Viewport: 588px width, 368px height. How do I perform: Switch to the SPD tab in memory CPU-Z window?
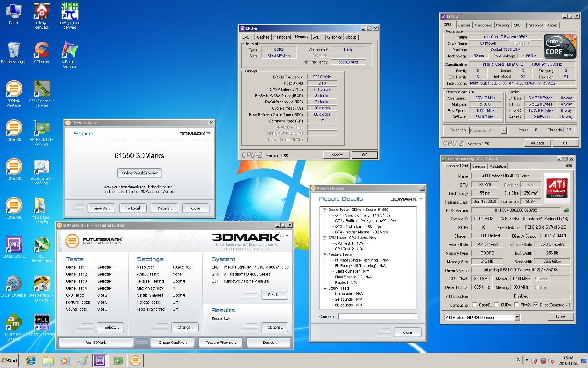point(316,37)
